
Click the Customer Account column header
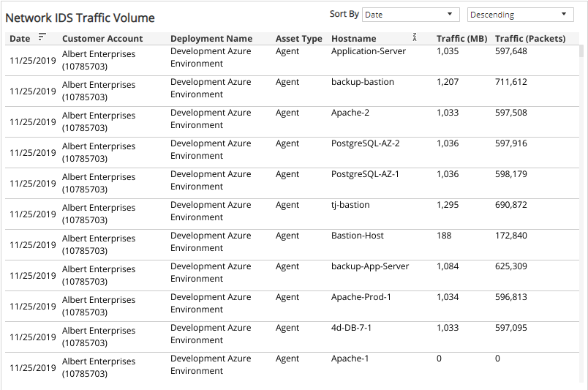click(x=102, y=39)
